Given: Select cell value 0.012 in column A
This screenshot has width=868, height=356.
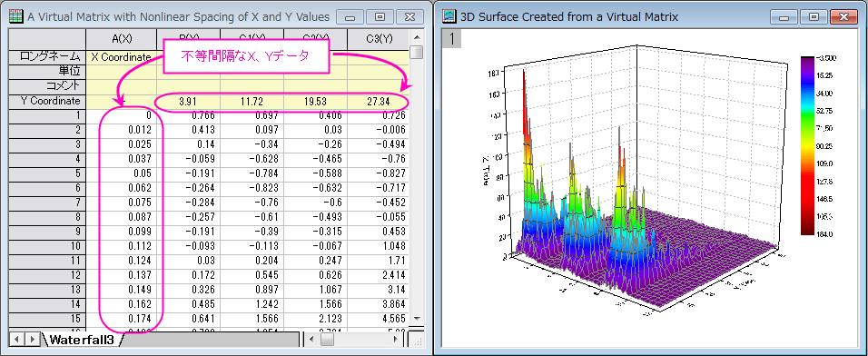Looking at the screenshot, I should click(x=122, y=130).
